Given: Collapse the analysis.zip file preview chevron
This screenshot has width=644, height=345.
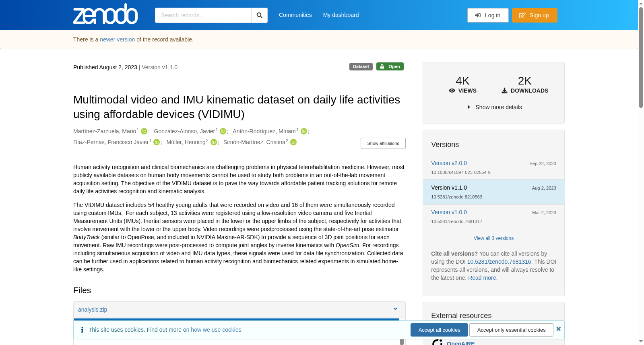Looking at the screenshot, I should (x=395, y=309).
